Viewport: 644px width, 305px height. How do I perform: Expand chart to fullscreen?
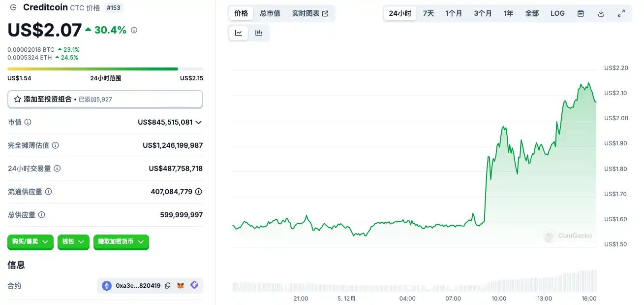[x=621, y=13]
